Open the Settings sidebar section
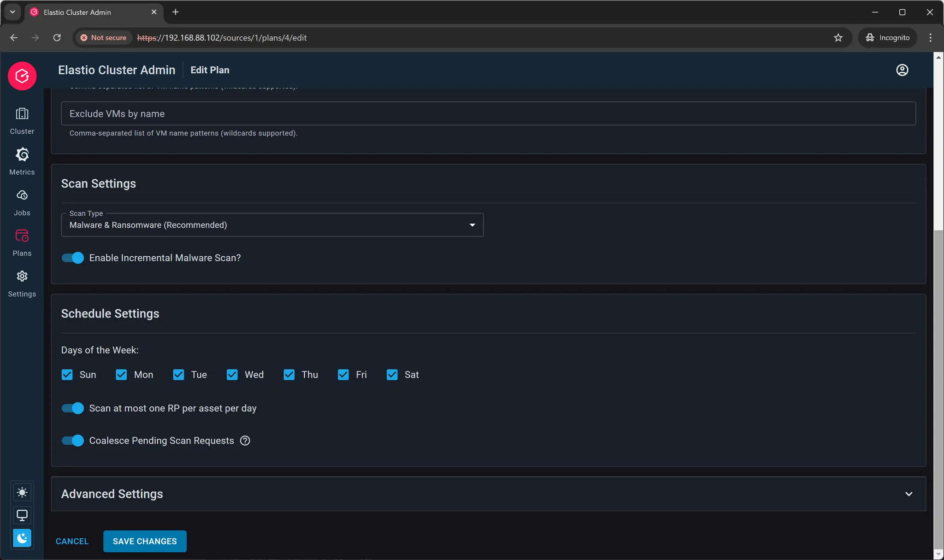Viewport: 944px width, 560px height. pos(22,283)
